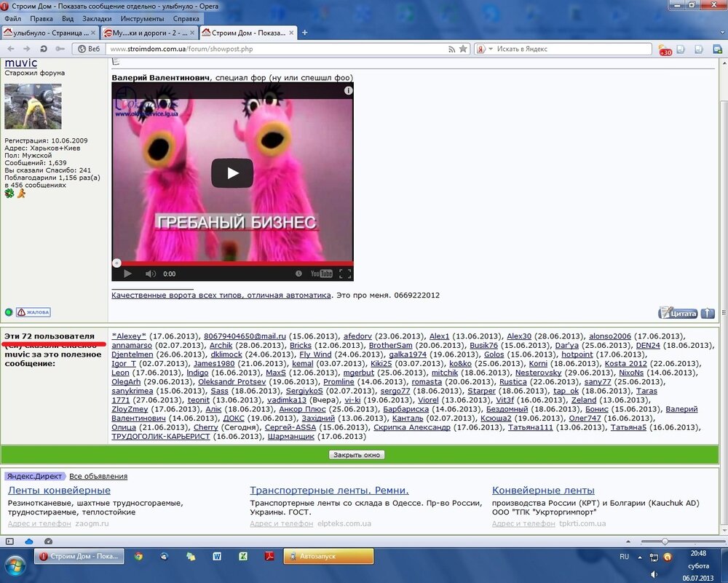The image size is (728, 583).
Task: Click the key (password wand) icon in toolbar
Action: point(60,49)
